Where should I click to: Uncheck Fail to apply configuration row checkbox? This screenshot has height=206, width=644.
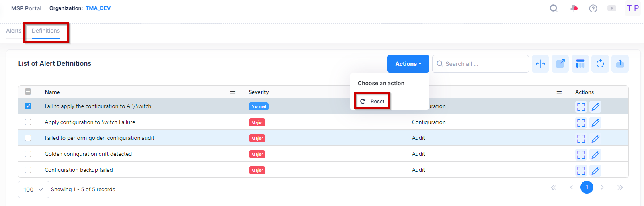point(28,106)
